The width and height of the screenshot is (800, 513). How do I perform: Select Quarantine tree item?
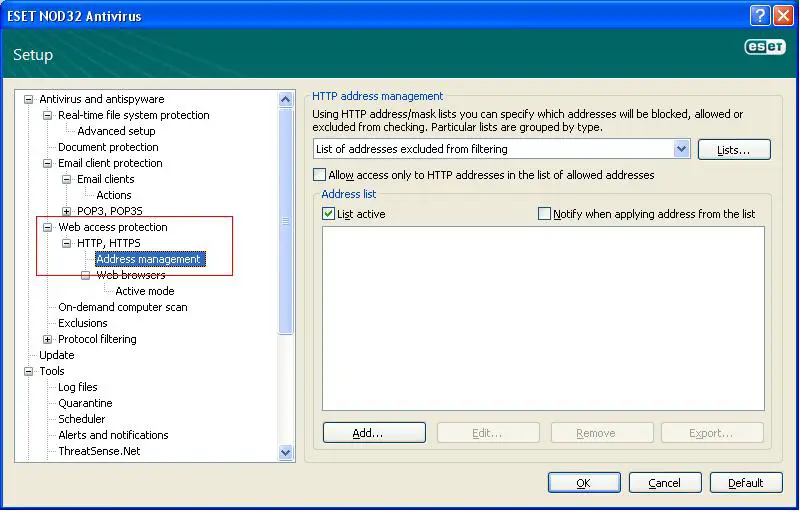pos(85,403)
